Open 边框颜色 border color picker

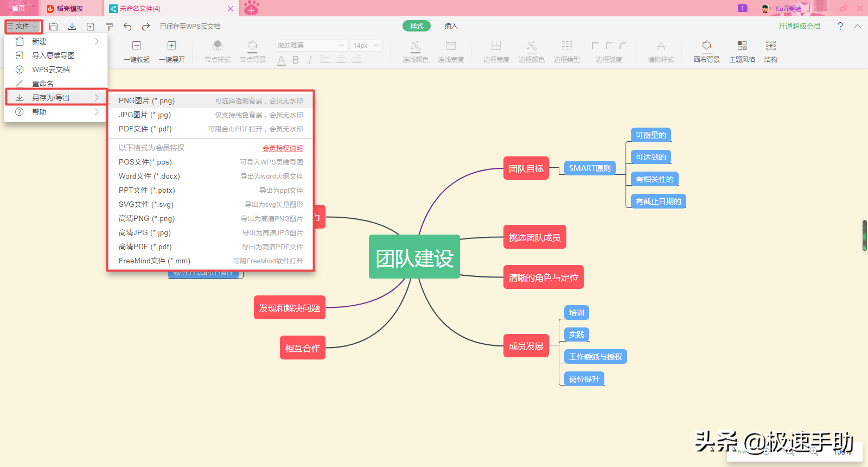click(x=532, y=52)
